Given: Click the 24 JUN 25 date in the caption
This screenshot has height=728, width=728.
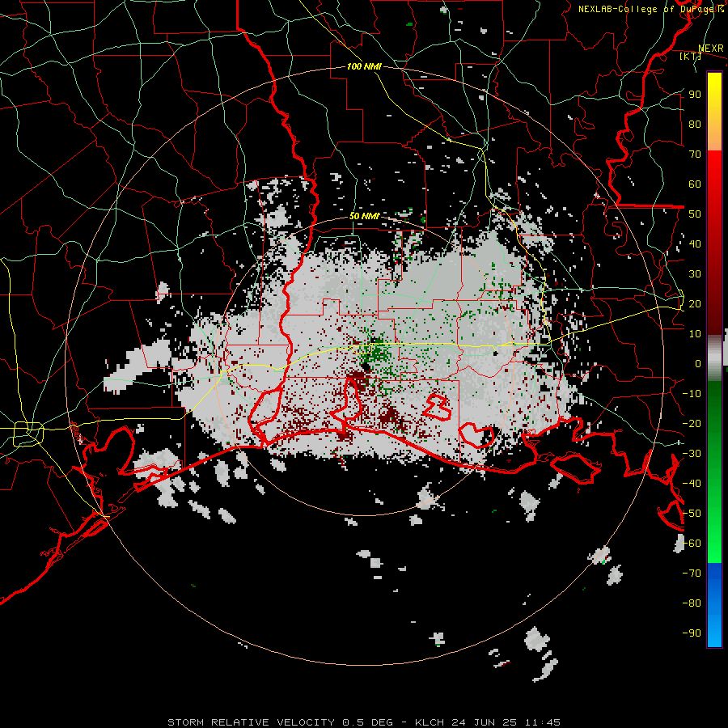Looking at the screenshot, I should 482,722.
